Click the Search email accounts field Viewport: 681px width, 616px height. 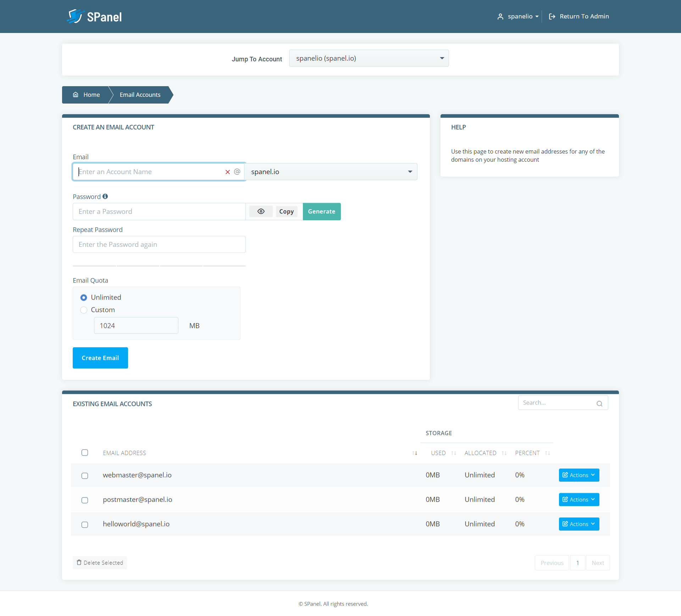(x=563, y=403)
